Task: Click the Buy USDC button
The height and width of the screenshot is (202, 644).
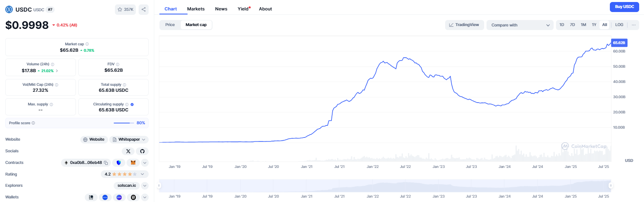Action: (x=624, y=7)
